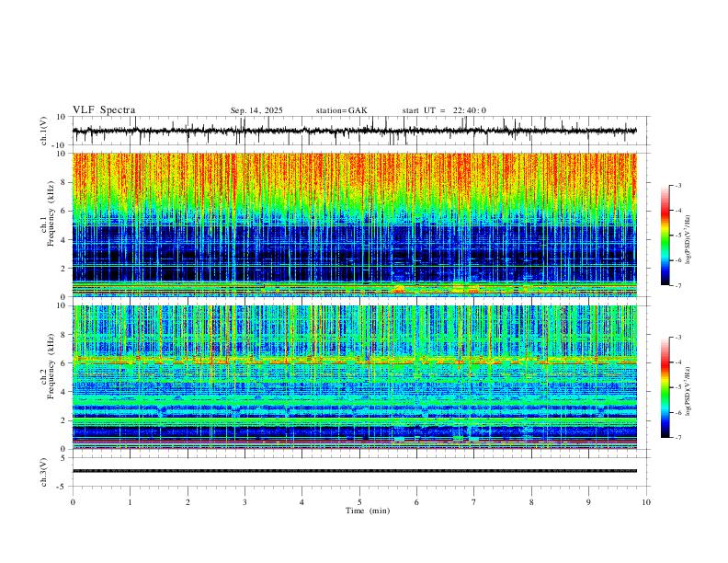The image size is (728, 563).
Task: Click the -7 value on lower colorbar
Action: click(x=678, y=438)
